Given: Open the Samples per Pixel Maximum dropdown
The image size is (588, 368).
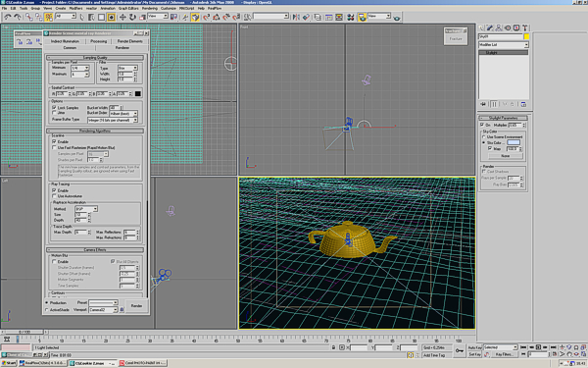Looking at the screenshot, I should pos(80,75).
